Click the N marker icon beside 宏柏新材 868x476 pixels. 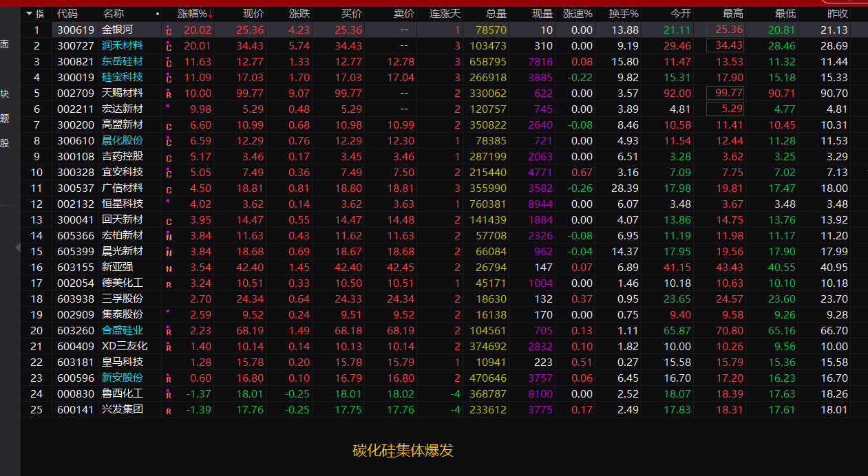(169, 236)
